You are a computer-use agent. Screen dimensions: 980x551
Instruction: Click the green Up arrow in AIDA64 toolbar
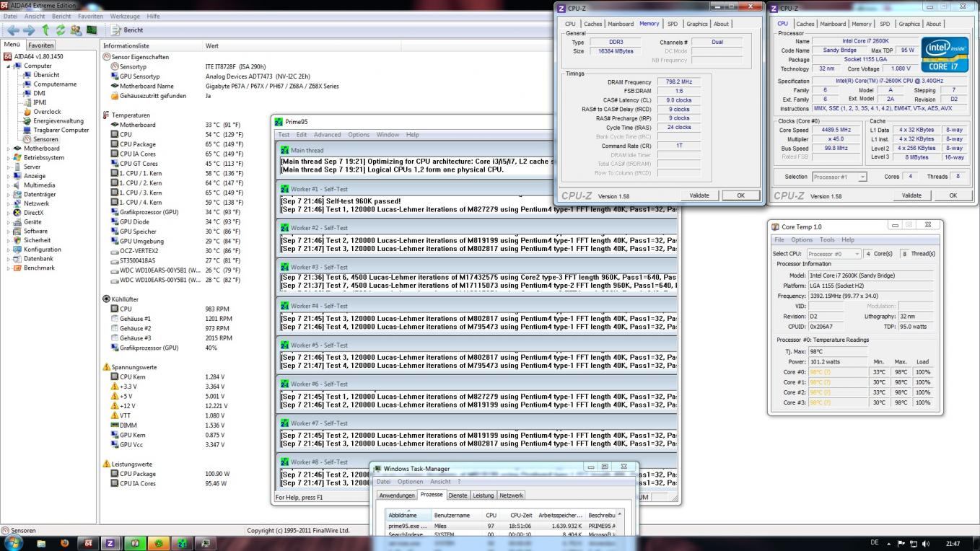tap(45, 30)
